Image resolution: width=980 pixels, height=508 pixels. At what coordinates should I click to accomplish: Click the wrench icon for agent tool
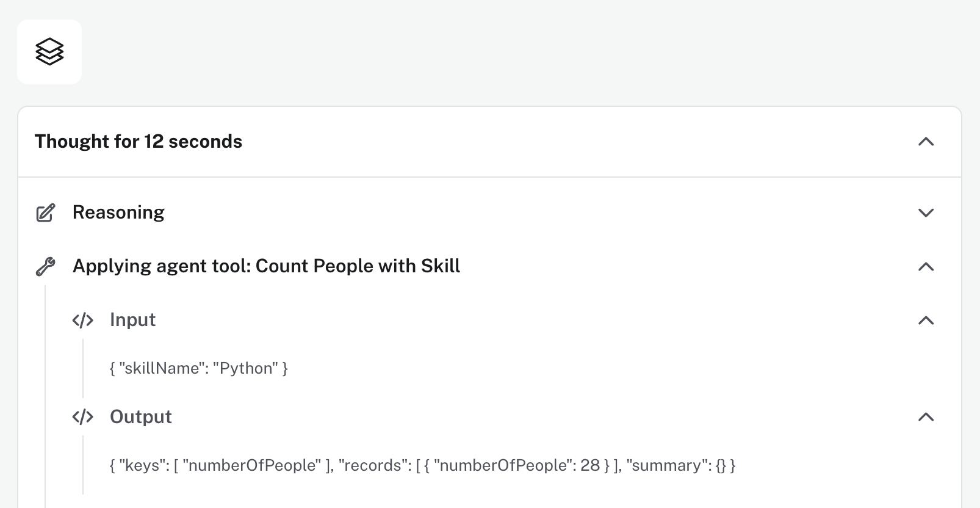(x=46, y=266)
